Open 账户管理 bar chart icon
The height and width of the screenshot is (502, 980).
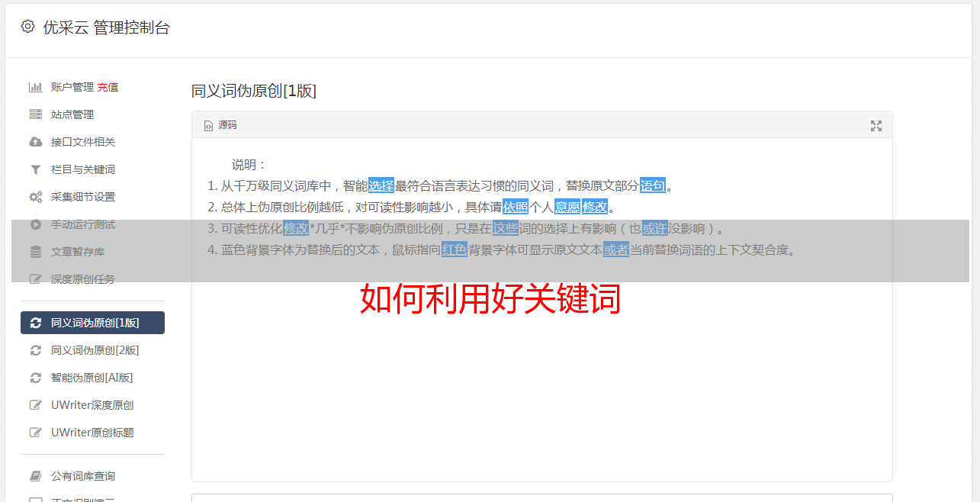pyautogui.click(x=35, y=87)
